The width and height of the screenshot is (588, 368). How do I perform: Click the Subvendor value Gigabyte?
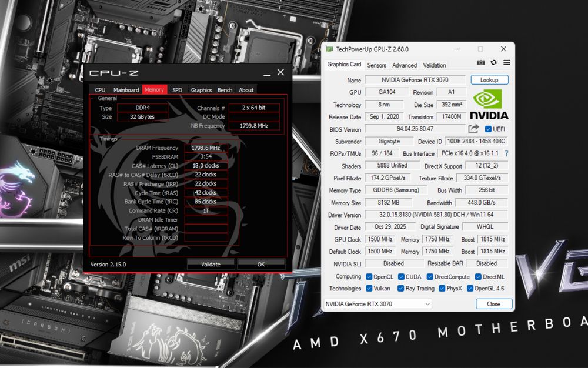(x=389, y=141)
